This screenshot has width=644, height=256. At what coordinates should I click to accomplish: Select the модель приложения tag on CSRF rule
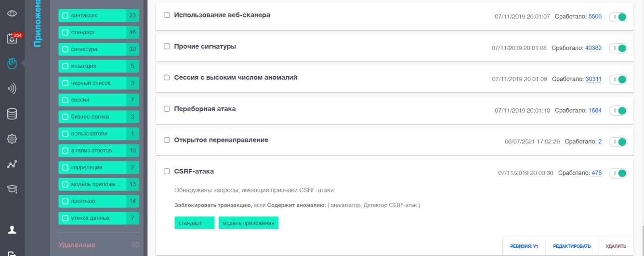(249, 223)
